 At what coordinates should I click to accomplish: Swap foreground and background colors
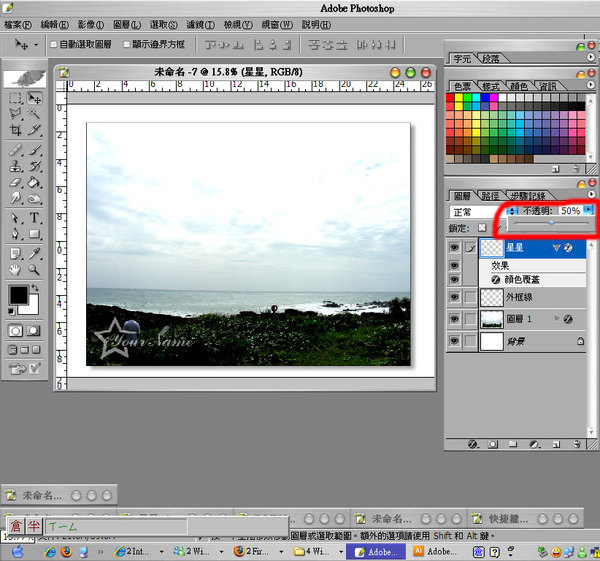[x=35, y=287]
